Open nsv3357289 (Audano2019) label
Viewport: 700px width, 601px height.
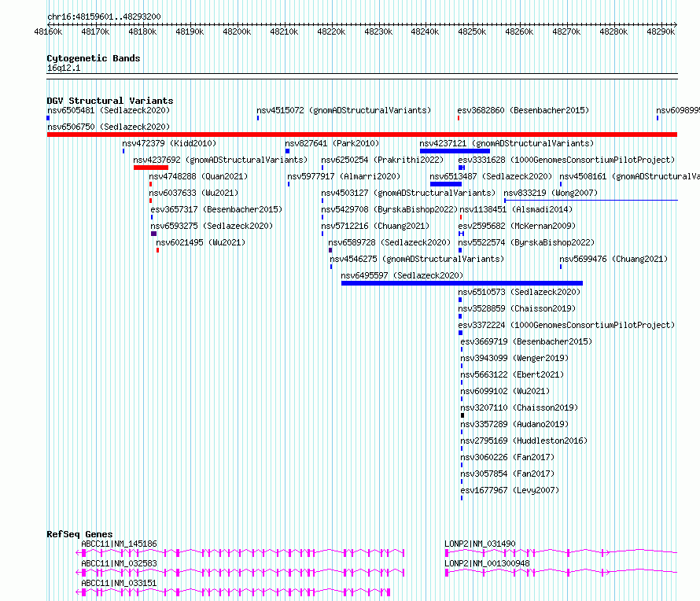[514, 424]
